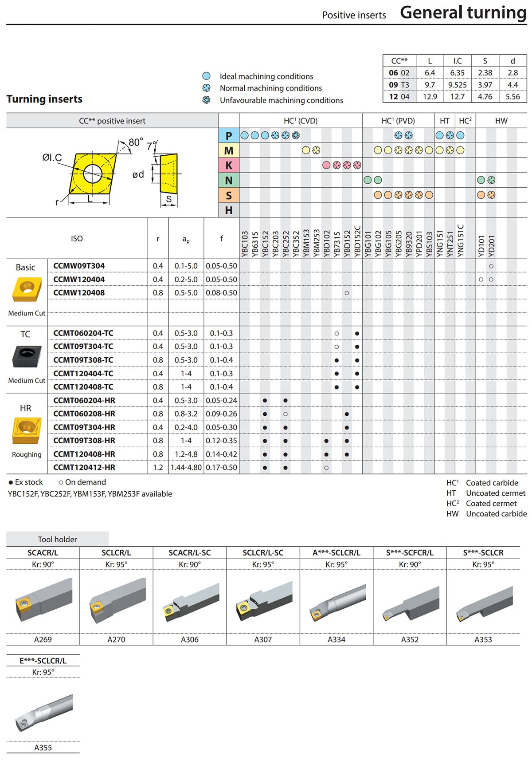Select the black TC insert picture
Screen dimensions: 532x761
tap(27, 356)
